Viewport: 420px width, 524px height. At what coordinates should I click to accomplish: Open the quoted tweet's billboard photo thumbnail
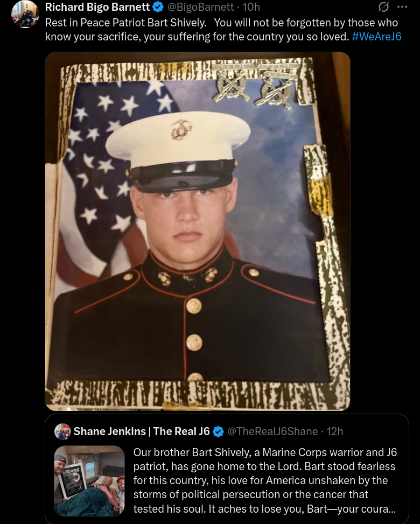[x=89, y=481]
